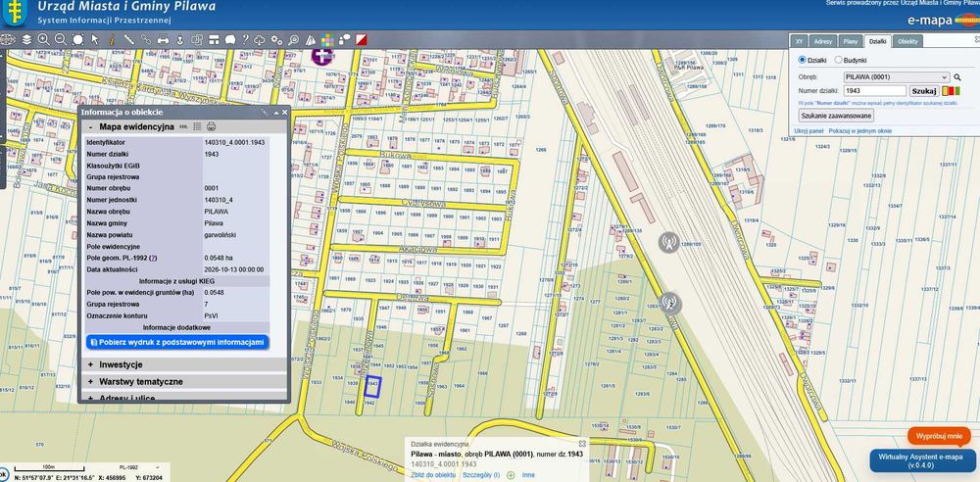Click Pobierz wydruk z podstawowymi informacjami
This screenshot has width=980, height=482.
(x=177, y=342)
